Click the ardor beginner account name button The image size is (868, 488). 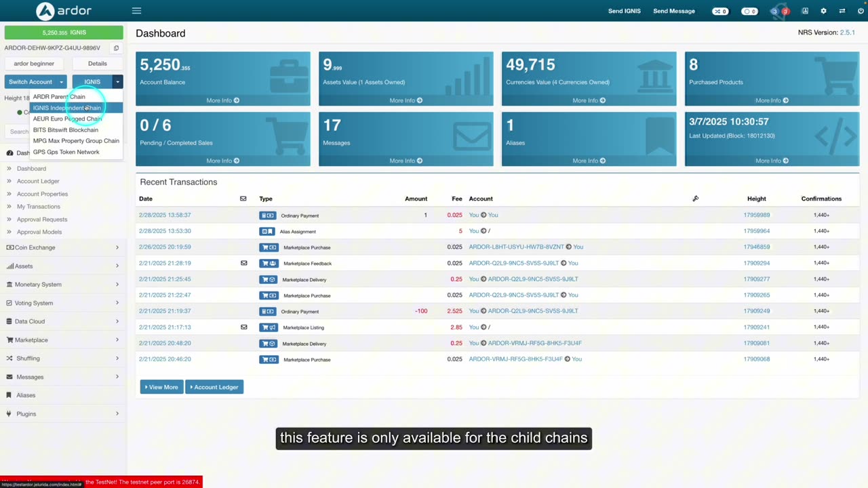34,64
